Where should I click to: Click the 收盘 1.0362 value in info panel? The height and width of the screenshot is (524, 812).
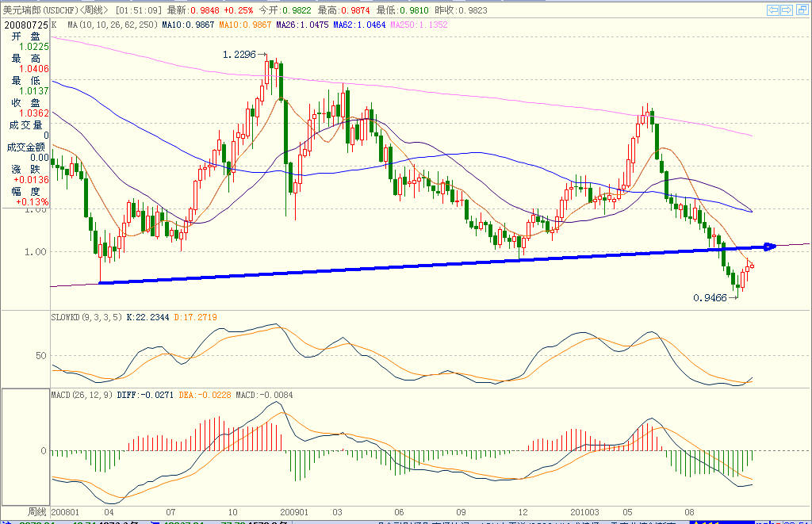point(33,113)
